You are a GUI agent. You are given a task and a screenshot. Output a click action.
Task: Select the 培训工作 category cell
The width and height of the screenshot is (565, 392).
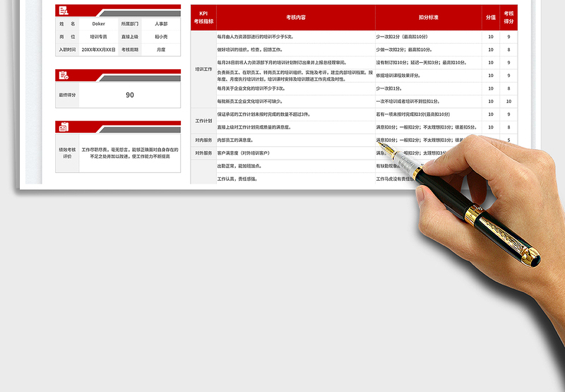203,69
